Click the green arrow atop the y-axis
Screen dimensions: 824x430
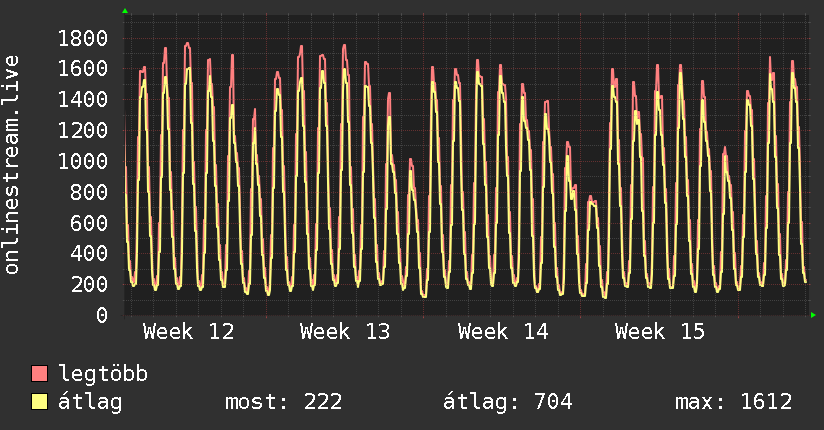pyautogui.click(x=125, y=11)
